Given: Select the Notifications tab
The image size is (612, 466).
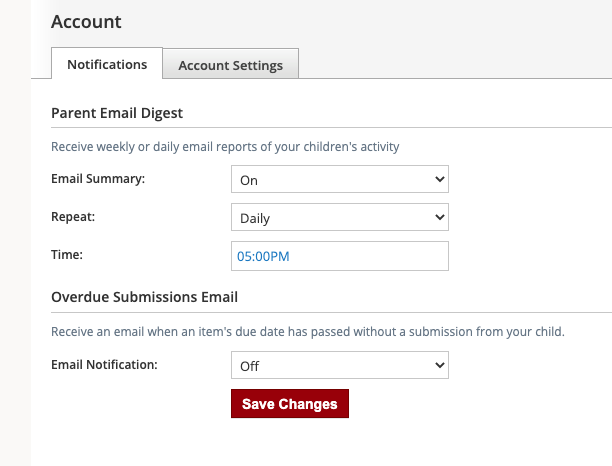Looking at the screenshot, I should [107, 63].
